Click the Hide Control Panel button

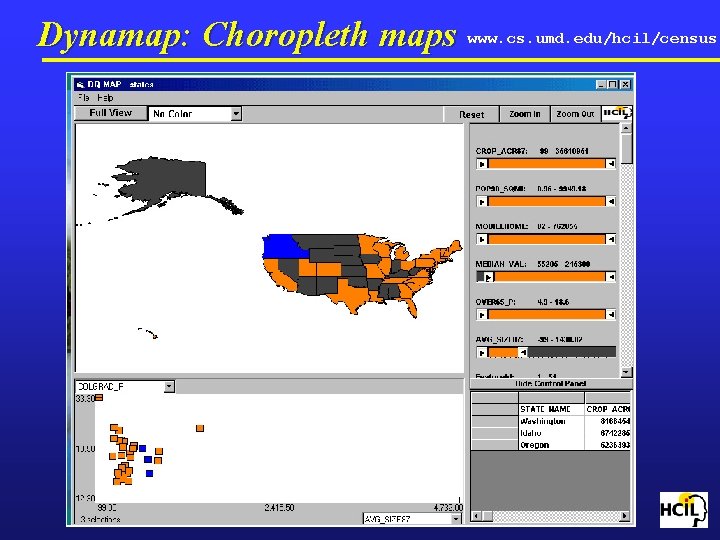[x=551, y=383]
